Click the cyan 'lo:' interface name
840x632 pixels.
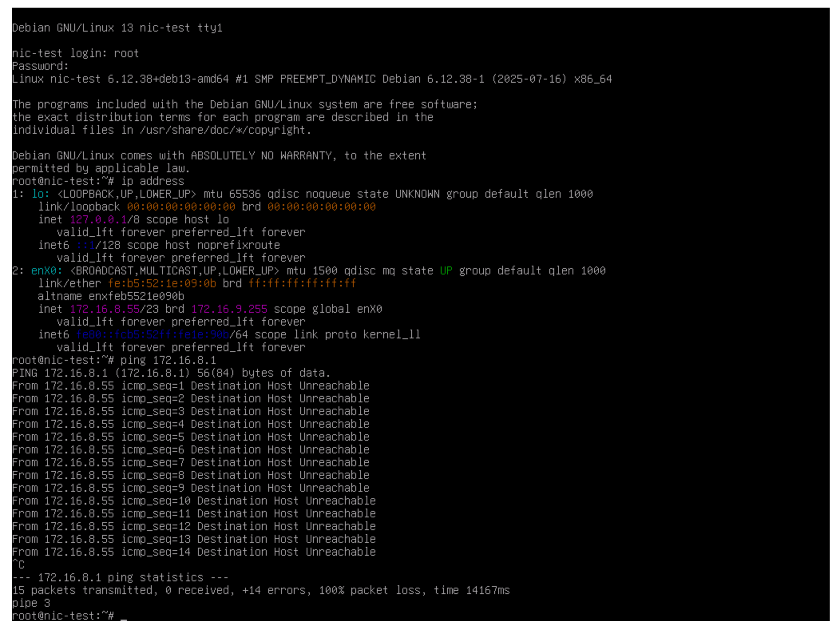coord(40,194)
